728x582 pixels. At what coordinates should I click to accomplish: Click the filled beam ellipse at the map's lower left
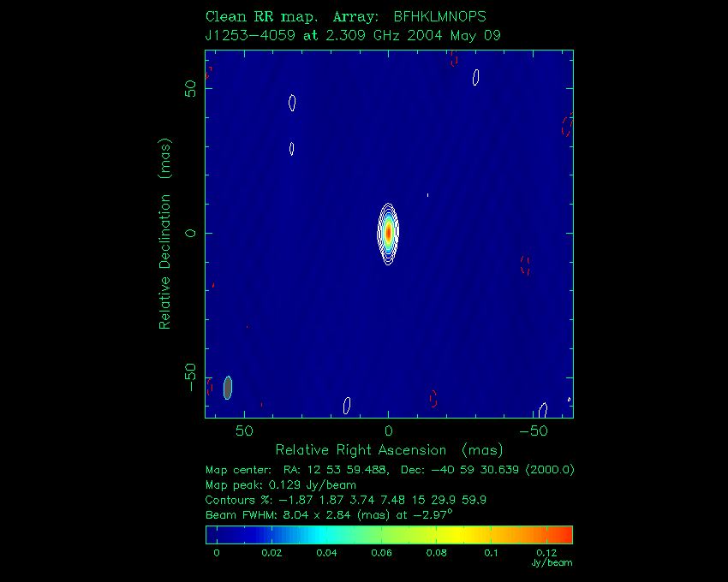click(x=228, y=388)
